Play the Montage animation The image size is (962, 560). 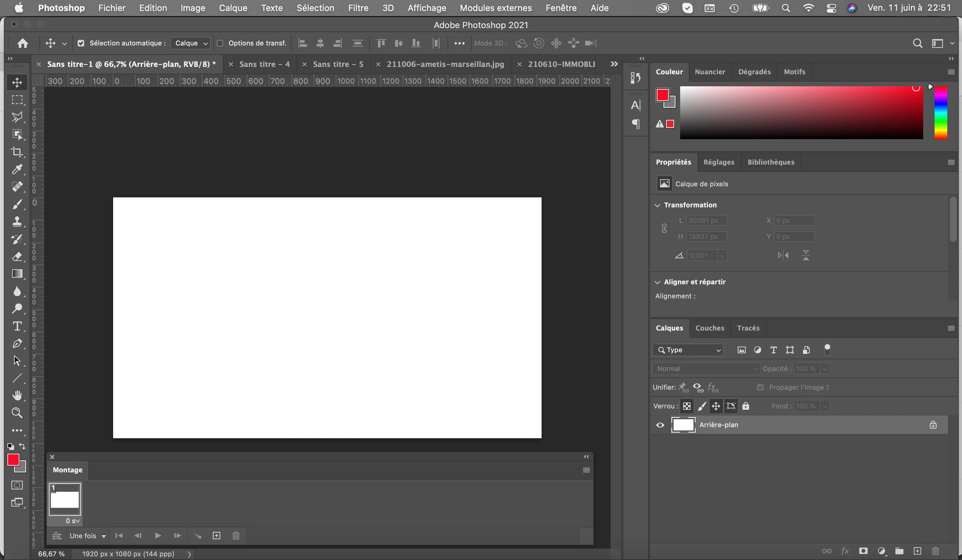pyautogui.click(x=158, y=536)
